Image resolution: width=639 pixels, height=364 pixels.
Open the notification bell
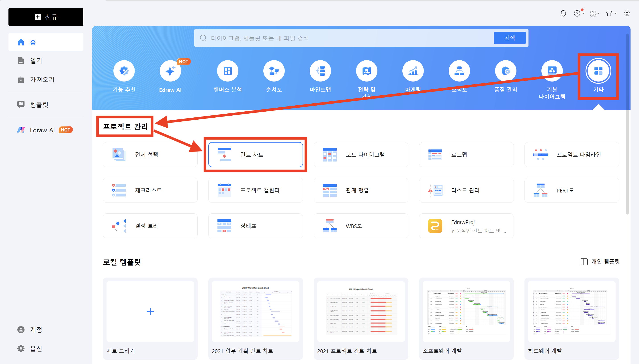click(563, 13)
